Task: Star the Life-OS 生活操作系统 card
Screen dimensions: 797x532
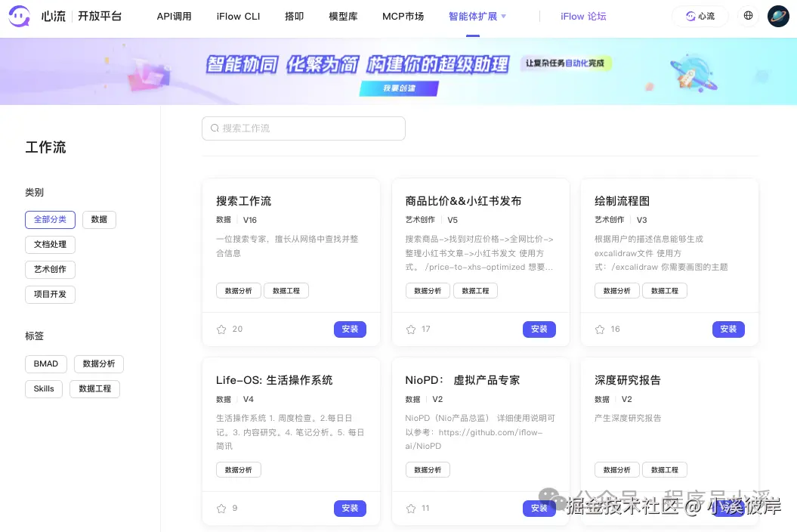Action: tap(220, 508)
